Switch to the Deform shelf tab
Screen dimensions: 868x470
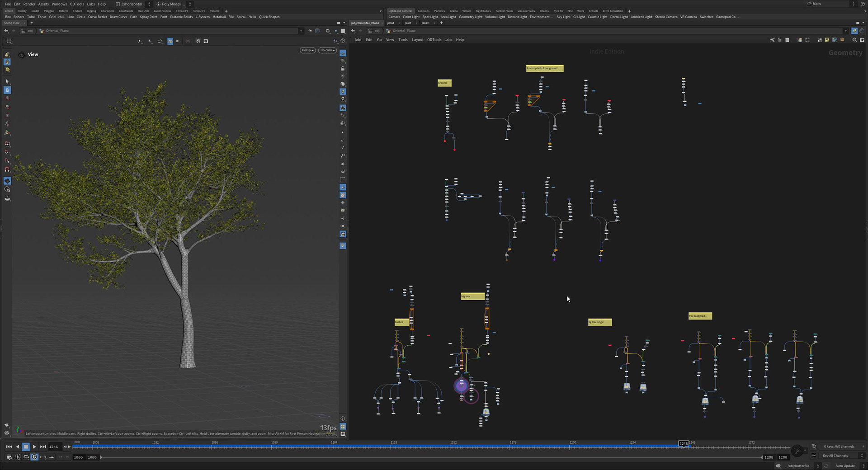[x=63, y=11]
